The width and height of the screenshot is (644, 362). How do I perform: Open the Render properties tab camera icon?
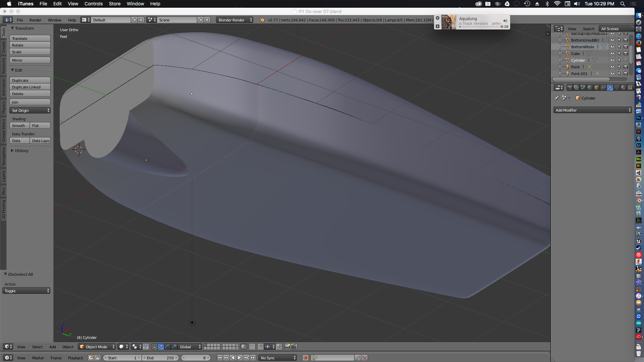click(570, 87)
